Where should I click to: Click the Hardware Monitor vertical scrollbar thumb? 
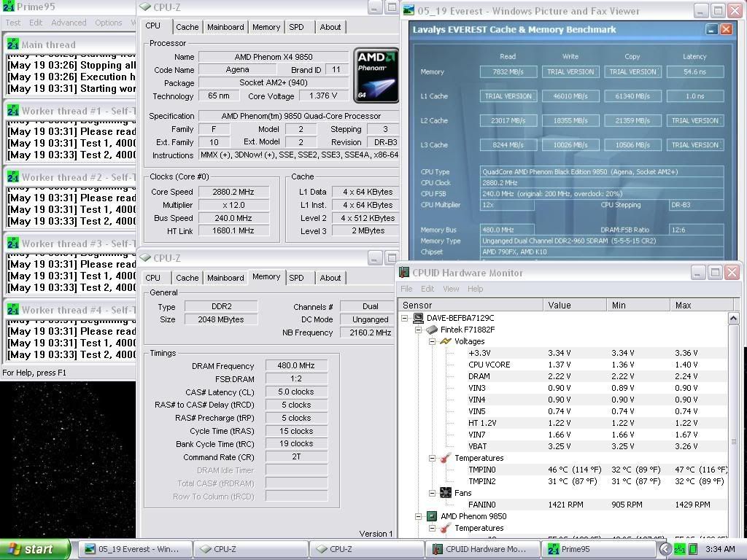[x=733, y=442]
